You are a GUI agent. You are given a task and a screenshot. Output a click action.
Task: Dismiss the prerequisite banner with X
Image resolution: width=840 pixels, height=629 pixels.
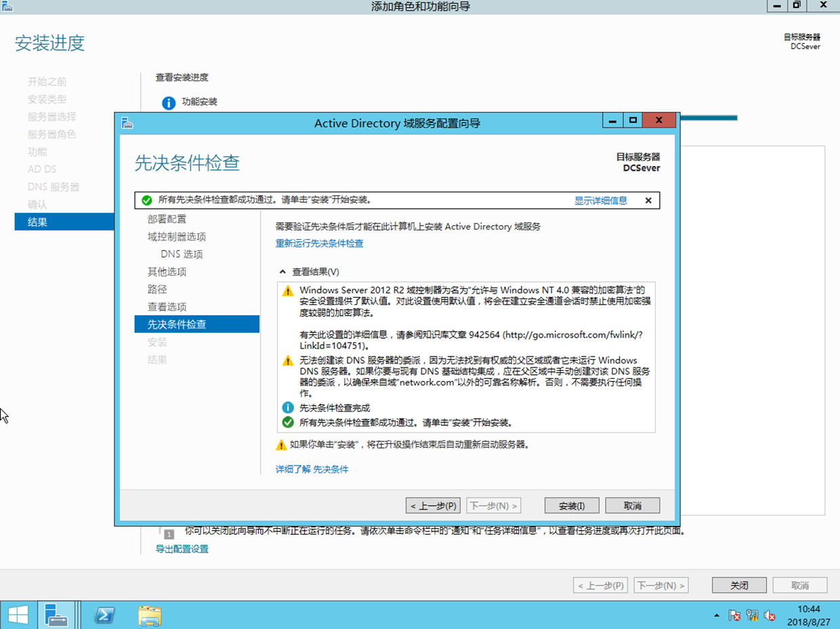(x=648, y=201)
